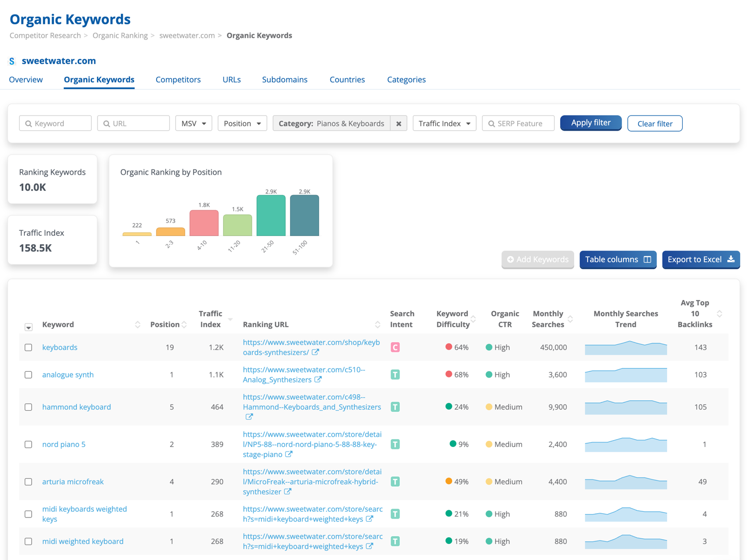Sort table by Keyword column arrows
Image resolution: width=747 pixels, height=560 pixels.
[137, 325]
